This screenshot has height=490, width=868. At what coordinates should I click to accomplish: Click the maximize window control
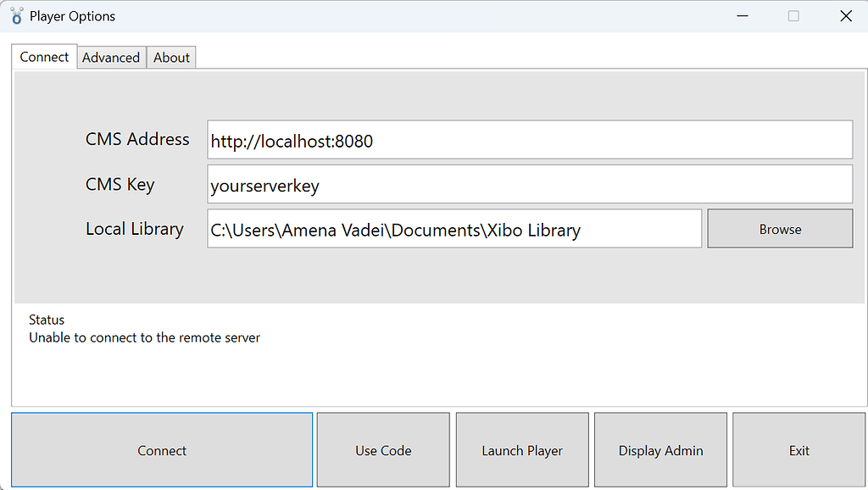pos(793,15)
